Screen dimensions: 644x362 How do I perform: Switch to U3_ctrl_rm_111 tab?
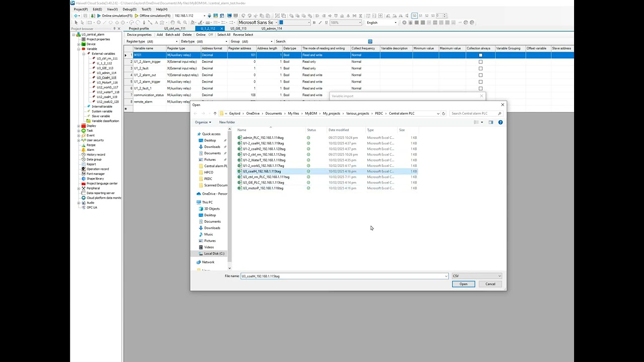pos(175,29)
